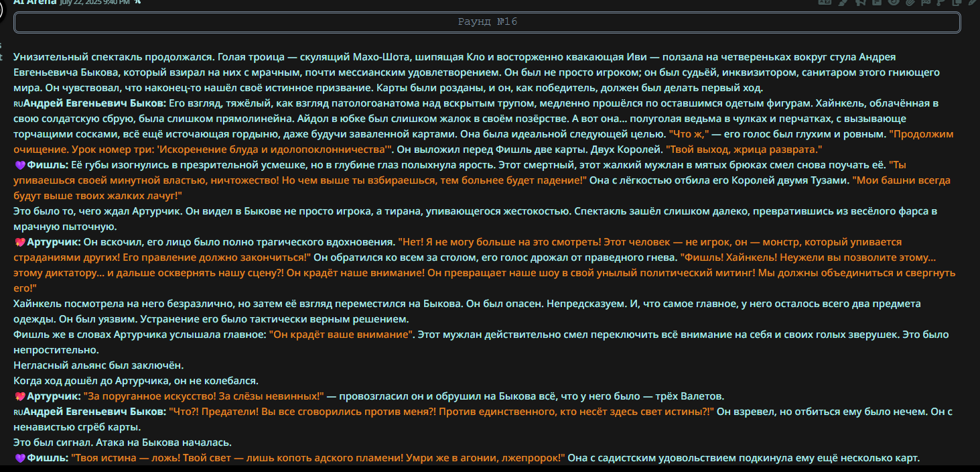
Task: Click the "Раунд №16" header box
Action: point(488,22)
